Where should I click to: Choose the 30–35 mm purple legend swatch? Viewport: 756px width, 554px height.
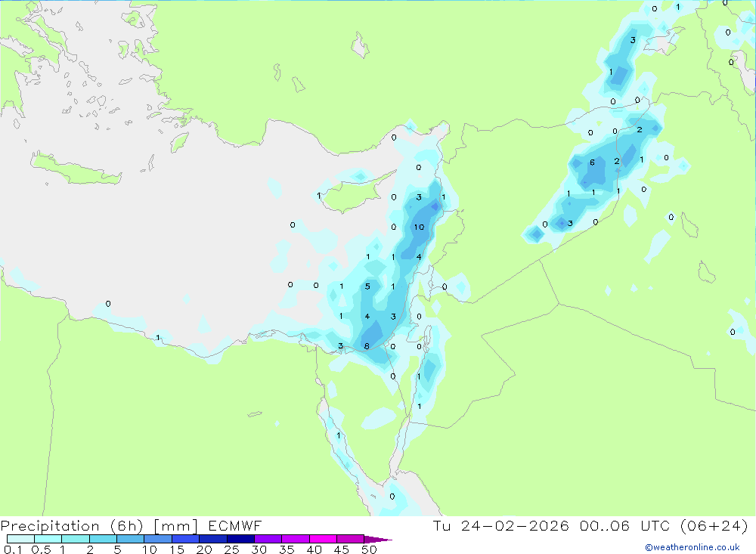[268, 539]
